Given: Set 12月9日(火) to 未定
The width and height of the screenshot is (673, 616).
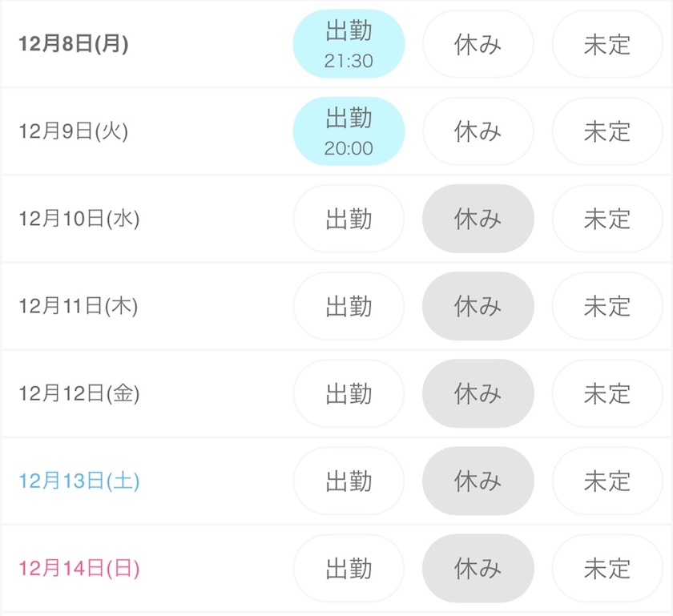Looking at the screenshot, I should pos(607,131).
